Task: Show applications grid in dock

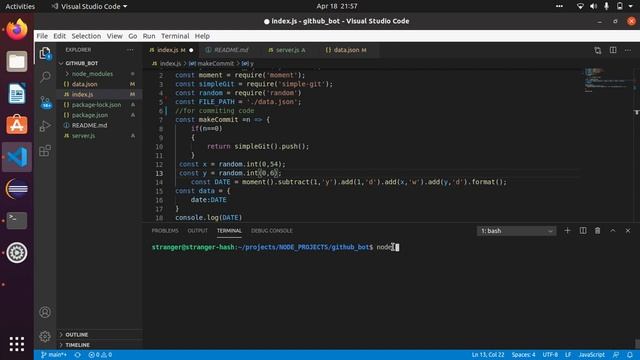Action: (x=17, y=344)
